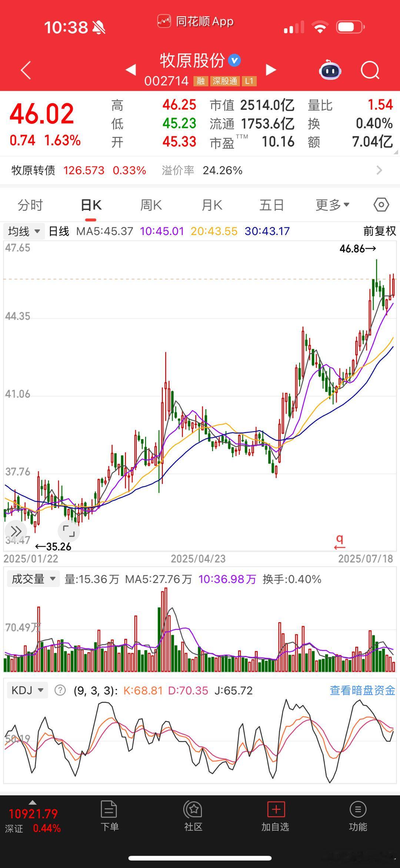Viewport: 400px width, 868px height.
Task: Open the 均线 indicator dropdown
Action: 24,231
